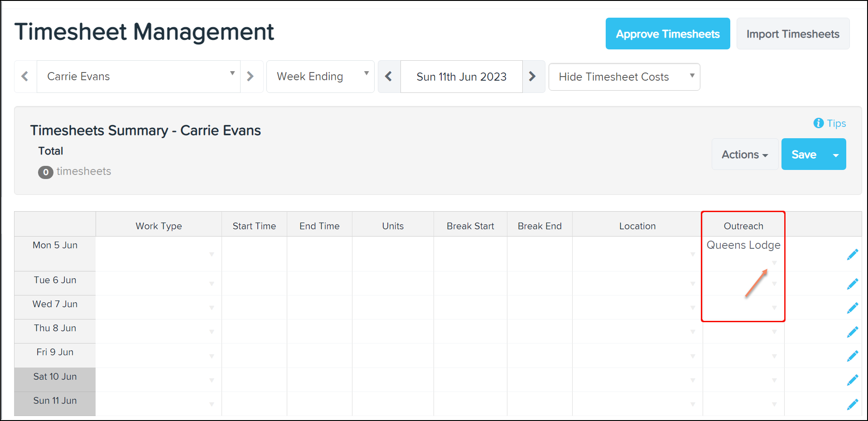
Task: Edit the Mon 5 Jun timesheet row
Action: 853,254
